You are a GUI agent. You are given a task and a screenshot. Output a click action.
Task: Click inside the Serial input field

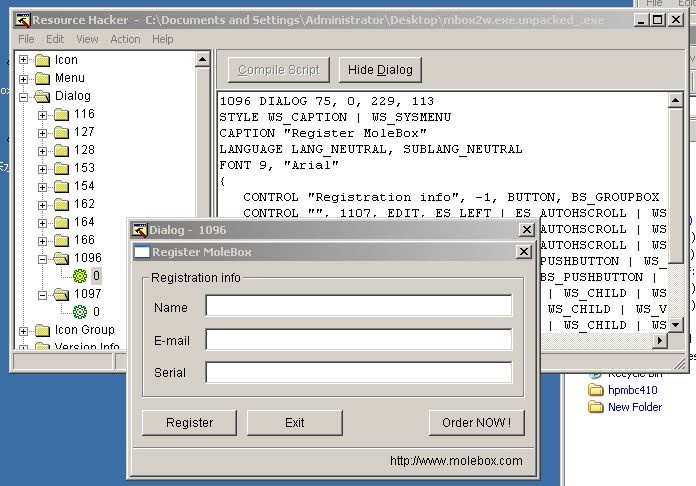coord(359,372)
